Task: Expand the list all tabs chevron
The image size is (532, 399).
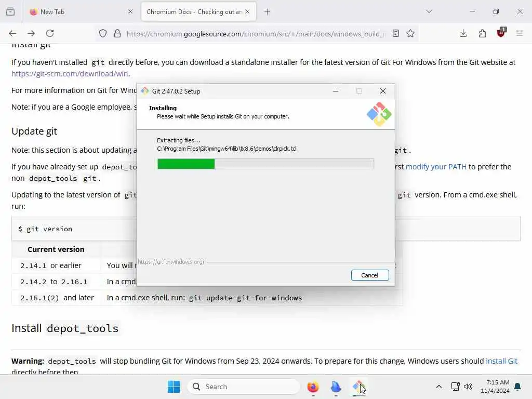Action: pos(429,11)
